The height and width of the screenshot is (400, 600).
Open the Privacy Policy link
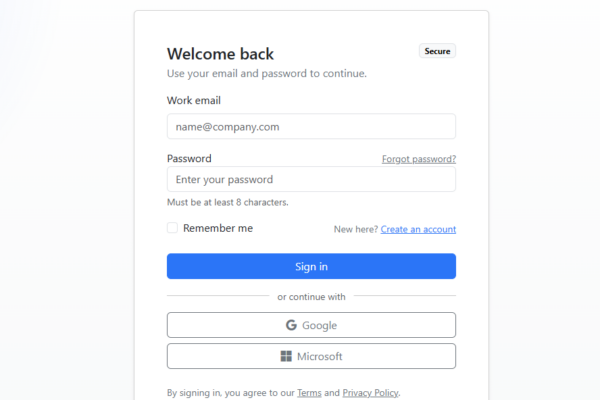tap(370, 393)
